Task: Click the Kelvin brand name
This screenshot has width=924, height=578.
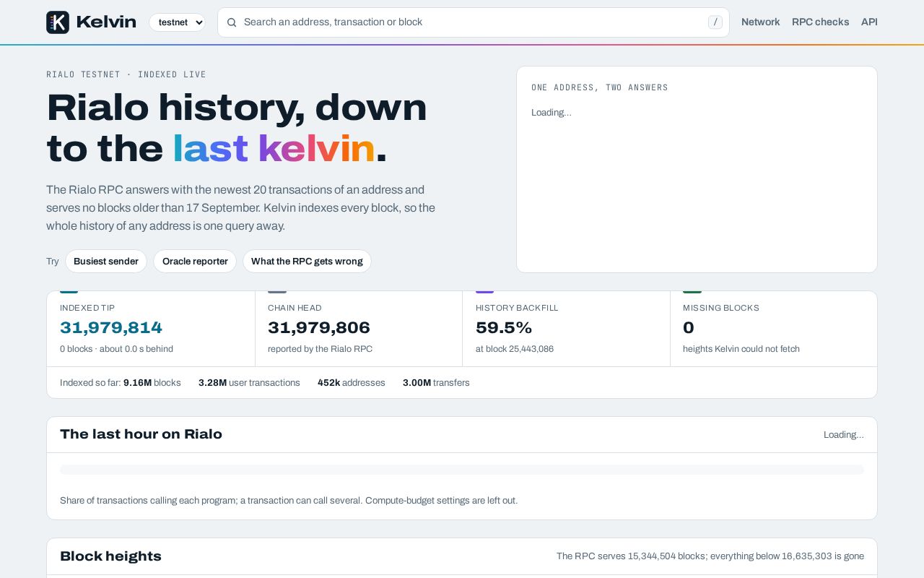Action: click(x=106, y=22)
